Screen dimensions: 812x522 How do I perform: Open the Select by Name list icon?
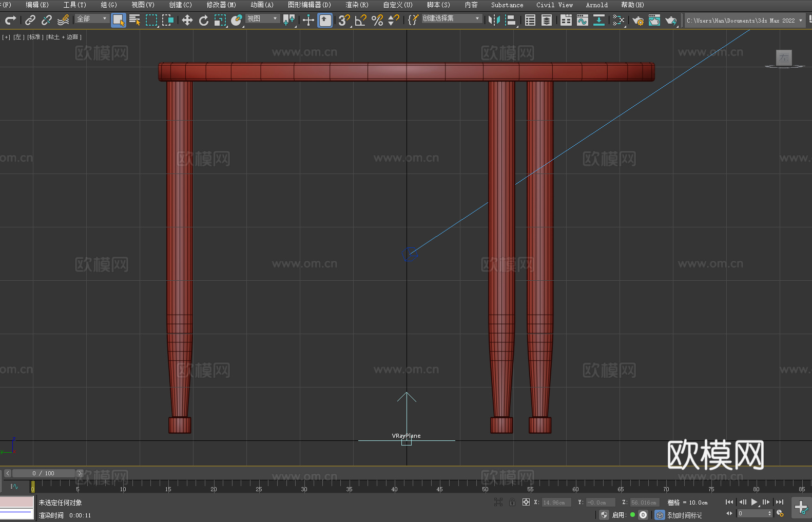tap(135, 20)
